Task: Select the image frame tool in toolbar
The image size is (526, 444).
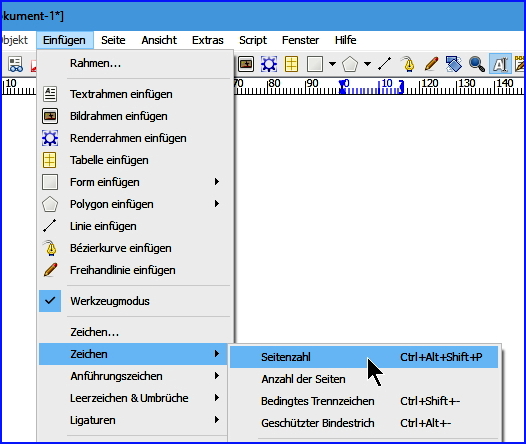Action: coord(246,64)
